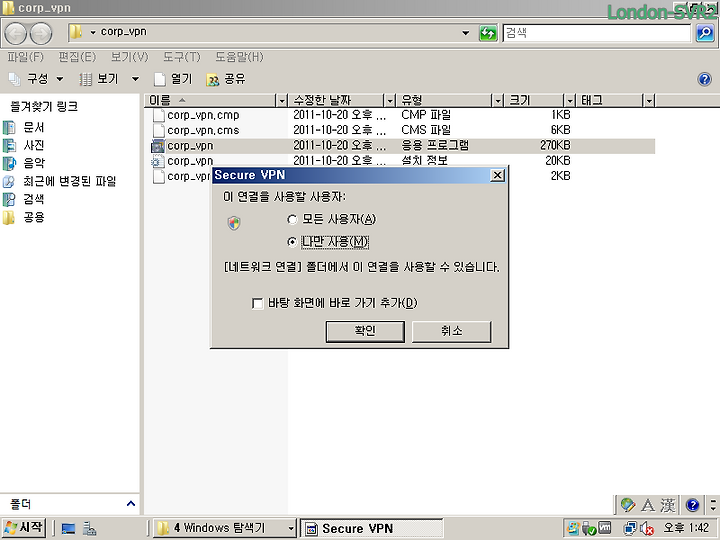Switch to Secure VPN taskbar button
The image size is (720, 540).
371,529
